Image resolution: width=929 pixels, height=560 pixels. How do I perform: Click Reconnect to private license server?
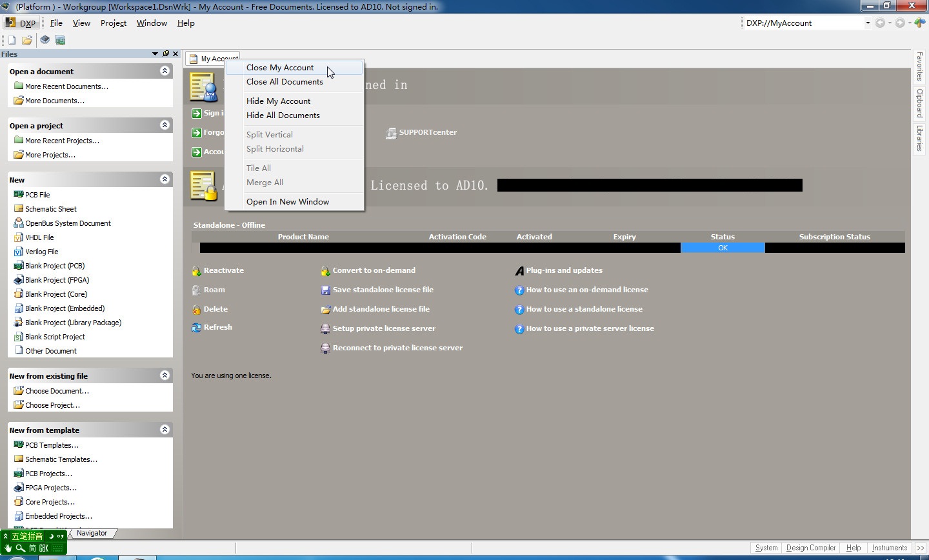397,348
